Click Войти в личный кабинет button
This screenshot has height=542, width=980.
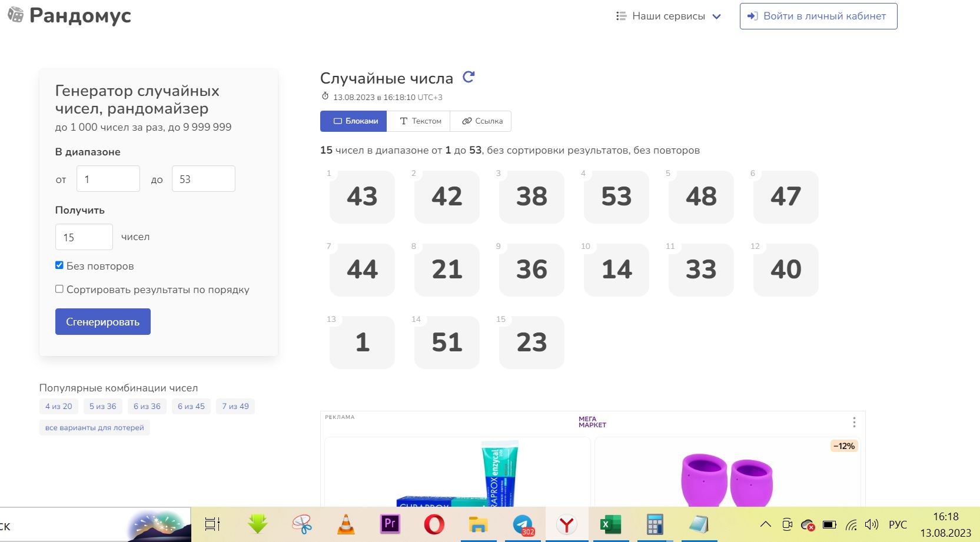pyautogui.click(x=818, y=16)
